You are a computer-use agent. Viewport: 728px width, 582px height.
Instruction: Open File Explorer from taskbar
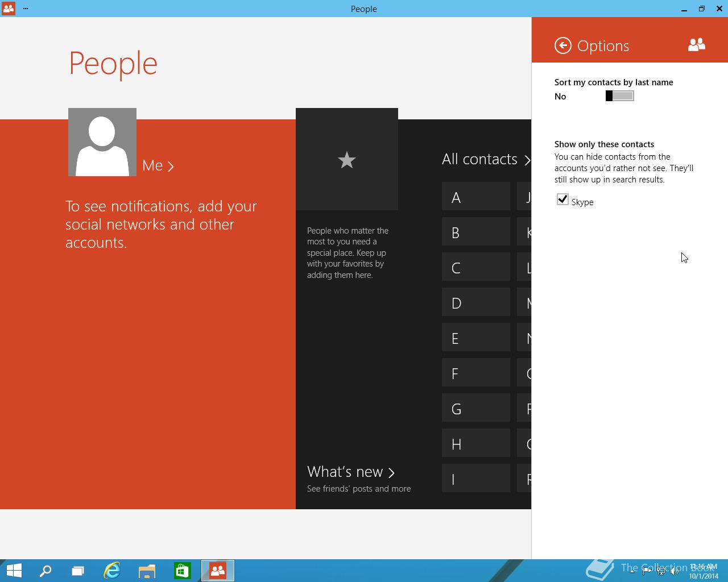[x=147, y=571]
